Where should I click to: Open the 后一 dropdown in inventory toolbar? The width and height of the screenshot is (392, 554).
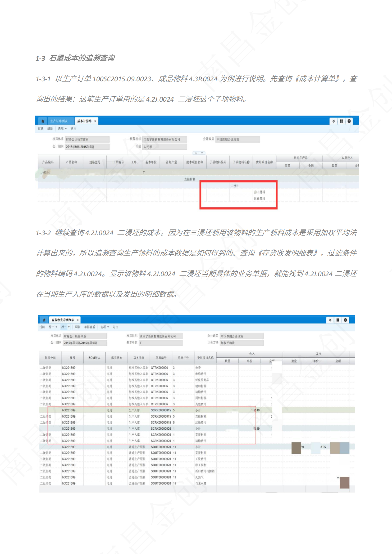65,327
